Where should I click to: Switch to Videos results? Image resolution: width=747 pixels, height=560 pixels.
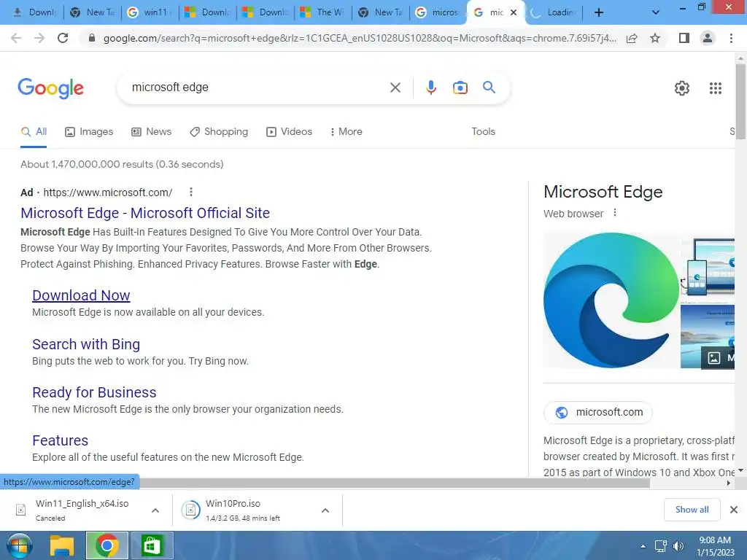[x=289, y=132]
